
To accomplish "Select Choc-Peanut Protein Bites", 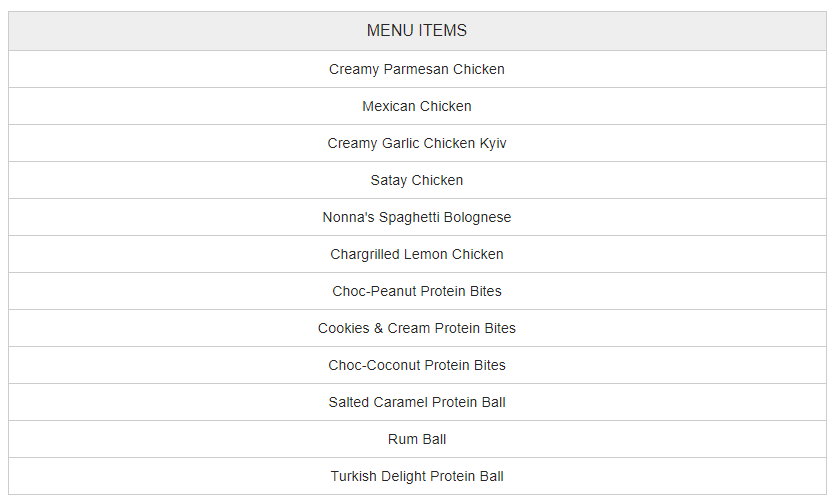I will click(x=417, y=292).
